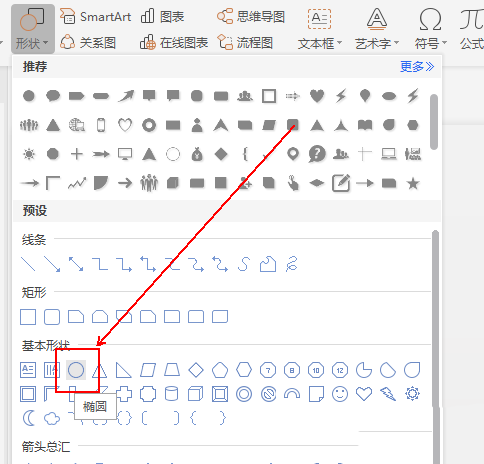This screenshot has height=464, width=484.
Task: Select the lightning bolt in 基本形状
Action: 388,394
